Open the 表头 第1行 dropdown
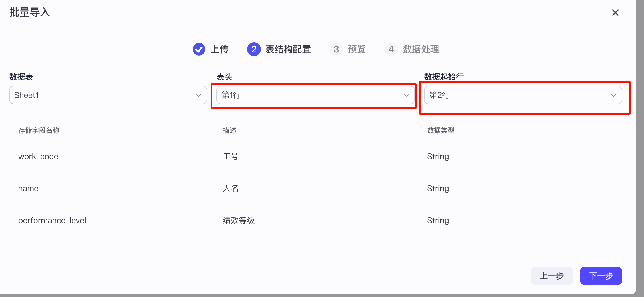This screenshot has height=297, width=644. coord(315,95)
